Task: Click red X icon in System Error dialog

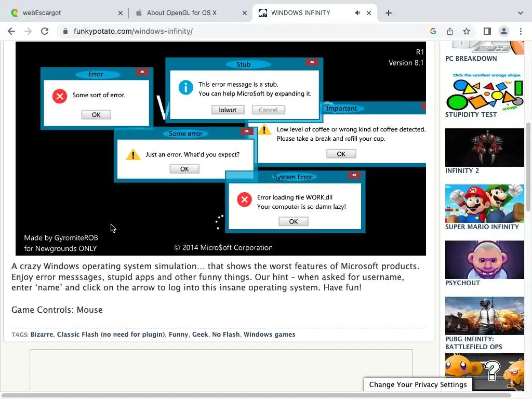Action: [244, 199]
